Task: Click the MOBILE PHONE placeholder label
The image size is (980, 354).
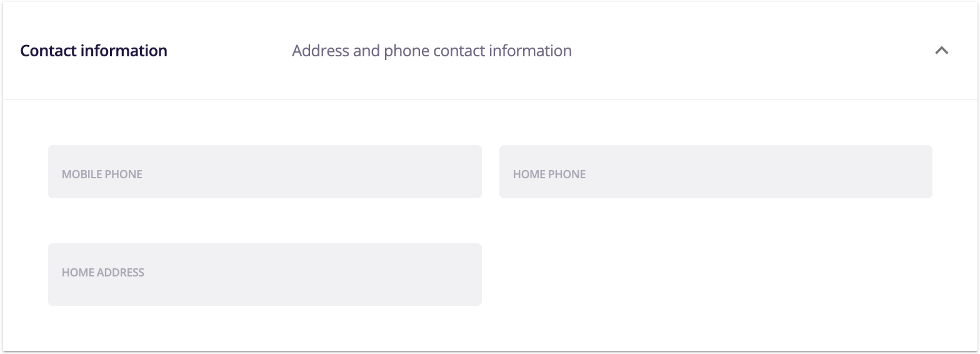Action: [102, 174]
